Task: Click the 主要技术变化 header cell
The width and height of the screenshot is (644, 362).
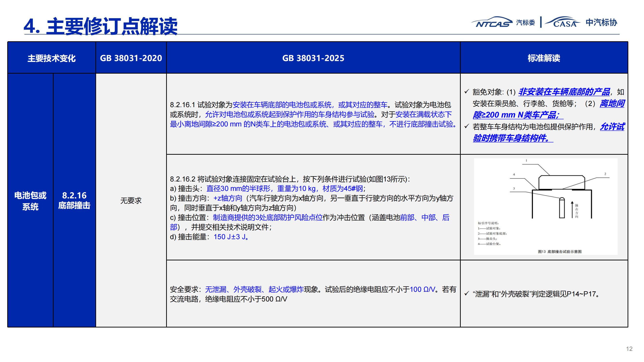Action: click(x=51, y=58)
